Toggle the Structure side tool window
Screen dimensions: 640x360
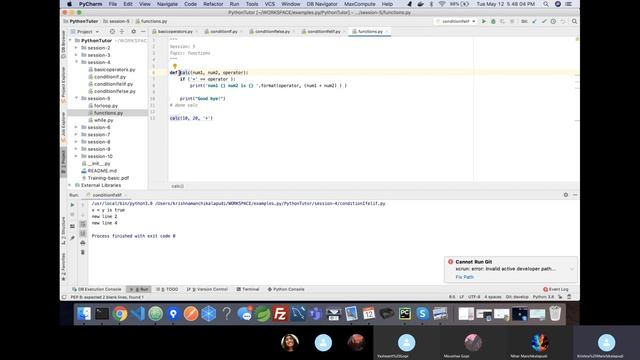click(63, 231)
